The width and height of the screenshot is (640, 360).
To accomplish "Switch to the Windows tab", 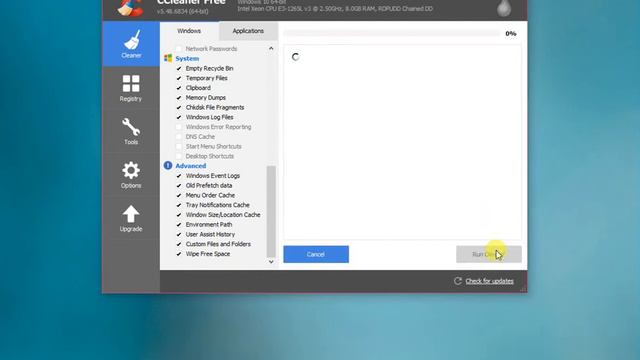I will point(189,31).
